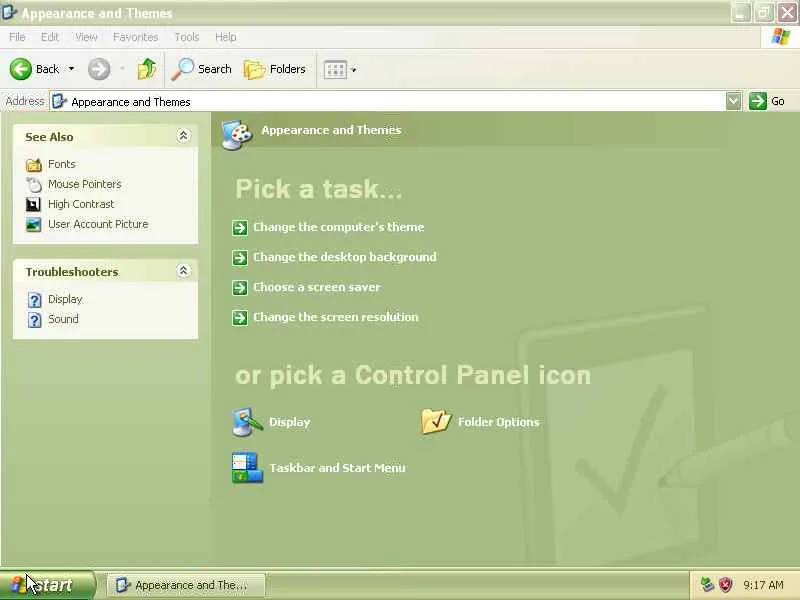The image size is (800, 600).
Task: Open the Favorites menu
Action: click(135, 37)
